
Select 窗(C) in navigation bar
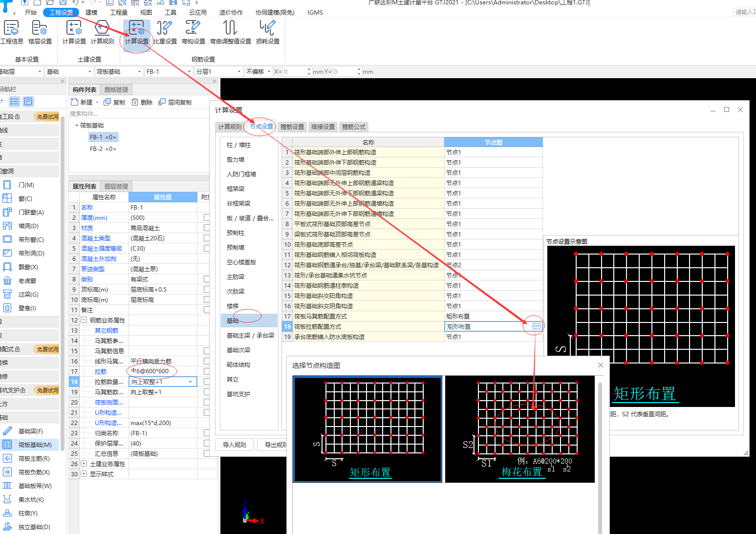tap(19, 199)
